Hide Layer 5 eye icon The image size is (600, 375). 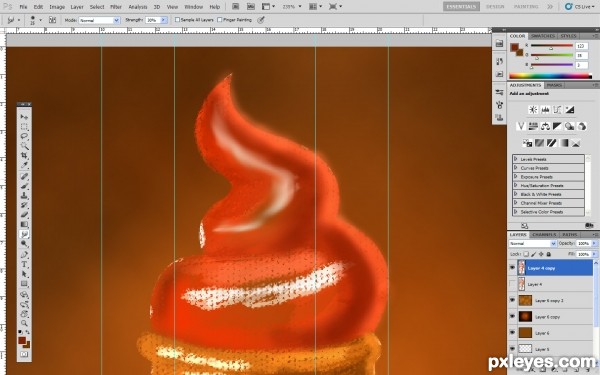[512, 349]
